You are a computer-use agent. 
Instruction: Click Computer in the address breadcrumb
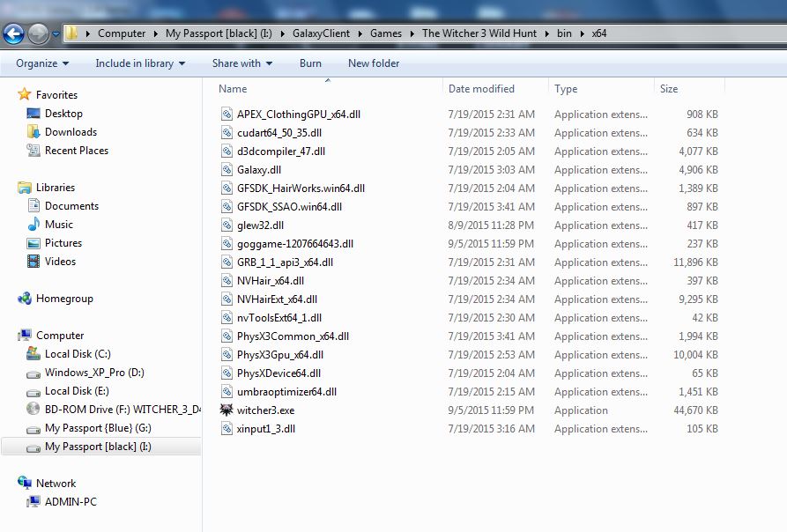point(122,33)
